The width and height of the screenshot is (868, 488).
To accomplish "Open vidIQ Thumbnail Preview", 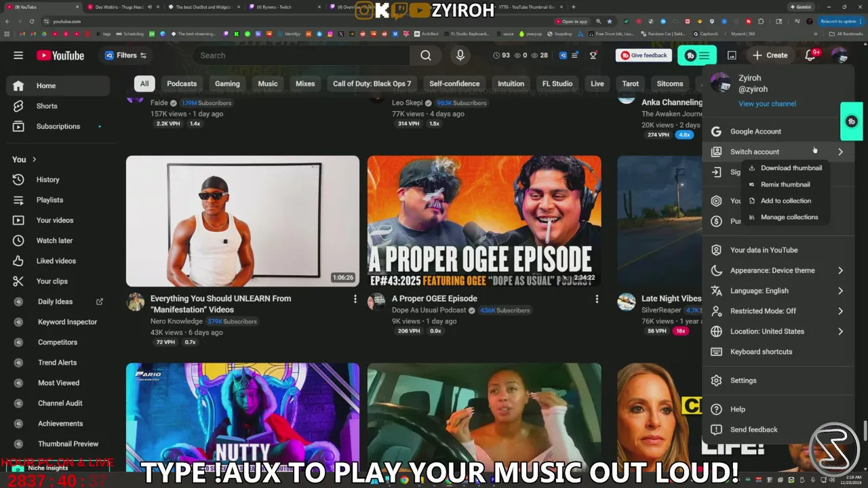I will click(58, 444).
